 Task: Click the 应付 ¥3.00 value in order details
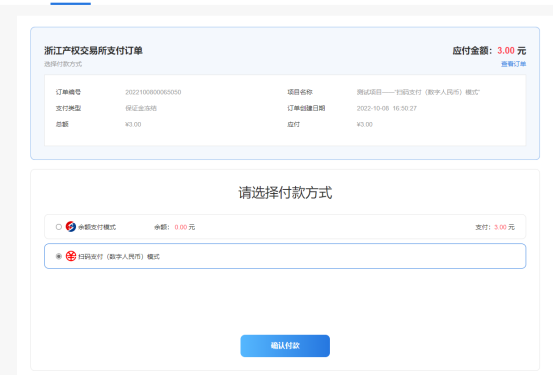click(x=365, y=125)
